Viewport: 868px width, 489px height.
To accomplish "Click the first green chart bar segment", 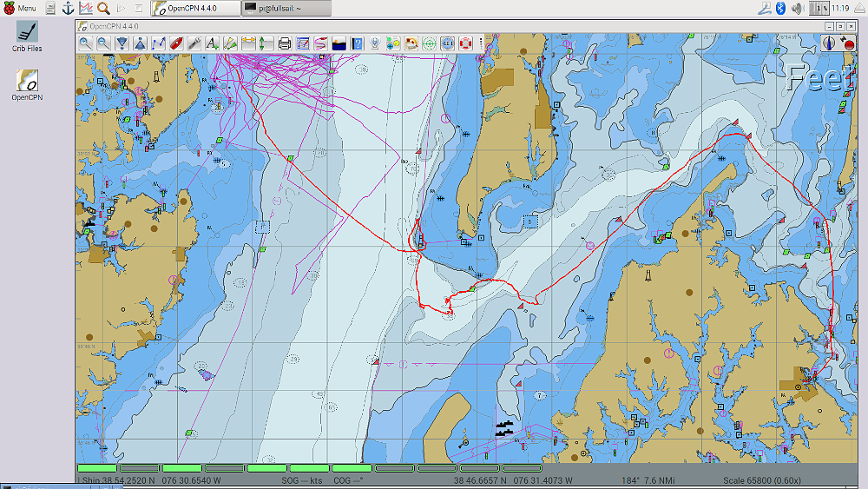I will click(96, 469).
